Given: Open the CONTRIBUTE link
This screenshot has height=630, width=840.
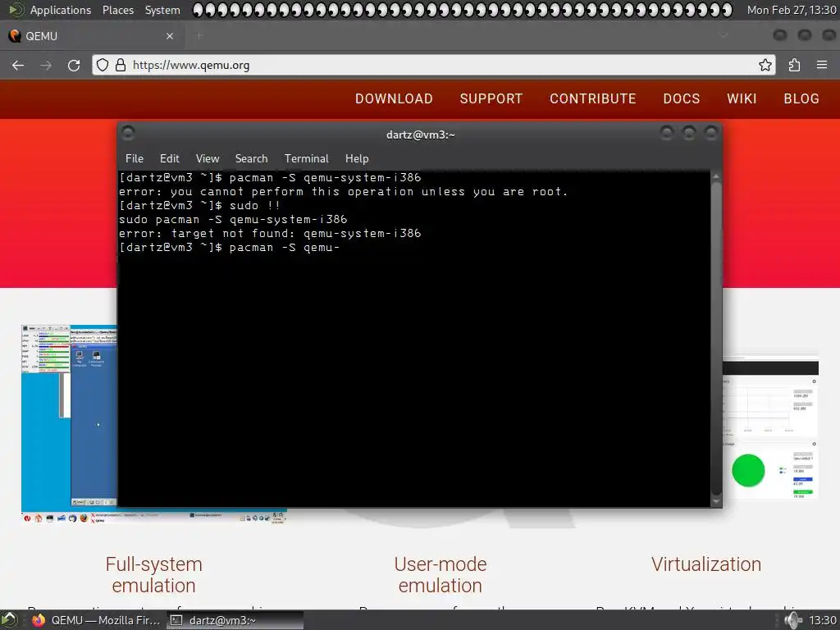Looking at the screenshot, I should click(x=592, y=98).
